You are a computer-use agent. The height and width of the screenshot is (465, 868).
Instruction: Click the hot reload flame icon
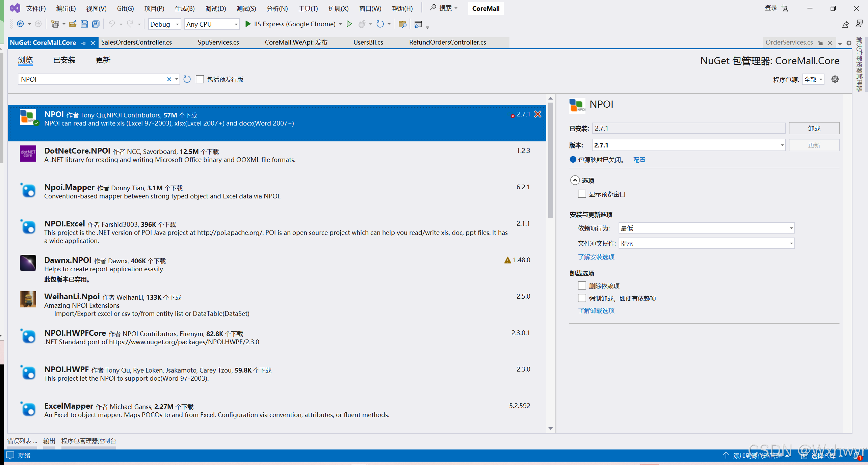[362, 24]
